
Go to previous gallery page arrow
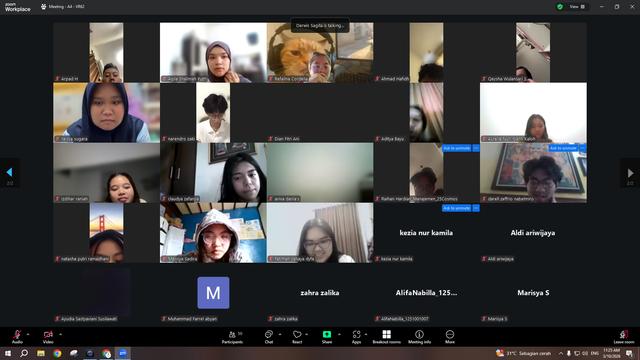coord(9,172)
